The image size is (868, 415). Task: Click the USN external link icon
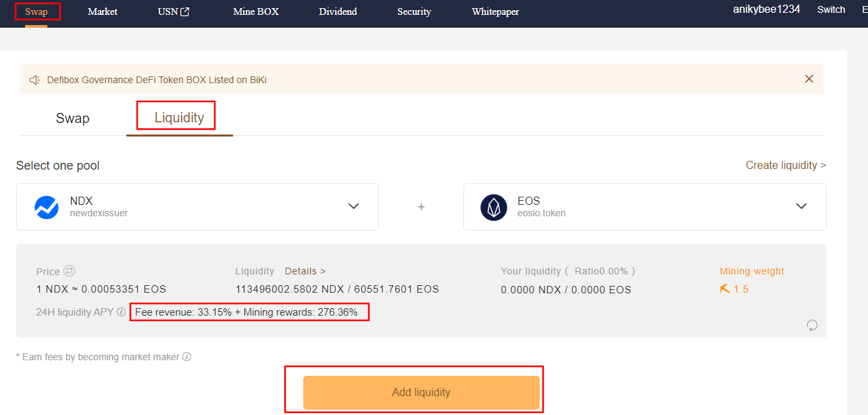pyautogui.click(x=185, y=11)
